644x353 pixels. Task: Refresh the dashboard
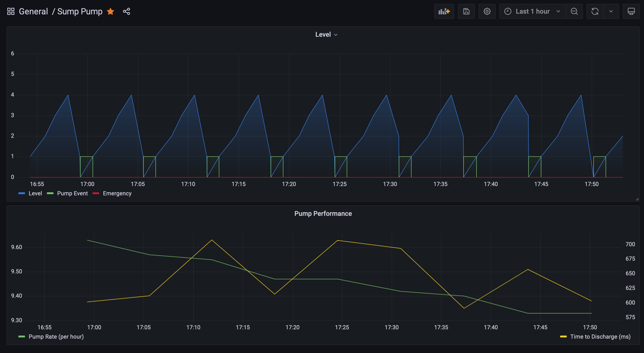(595, 11)
